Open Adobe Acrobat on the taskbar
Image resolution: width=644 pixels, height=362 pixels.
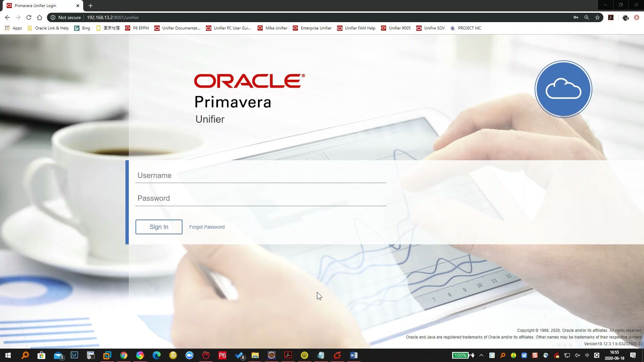[x=288, y=355]
